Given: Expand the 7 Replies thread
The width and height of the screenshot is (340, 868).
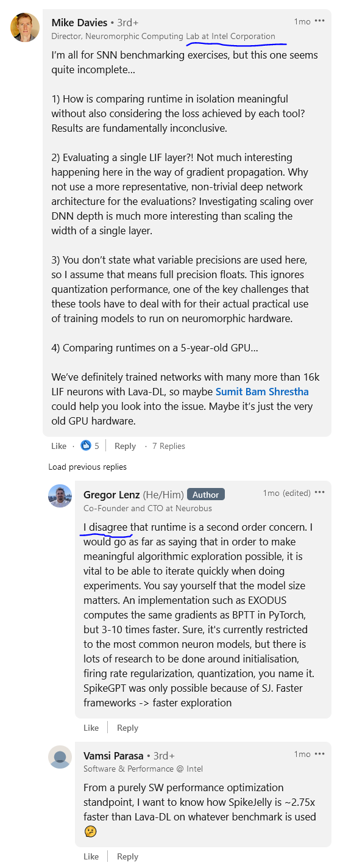Looking at the screenshot, I should (169, 446).
